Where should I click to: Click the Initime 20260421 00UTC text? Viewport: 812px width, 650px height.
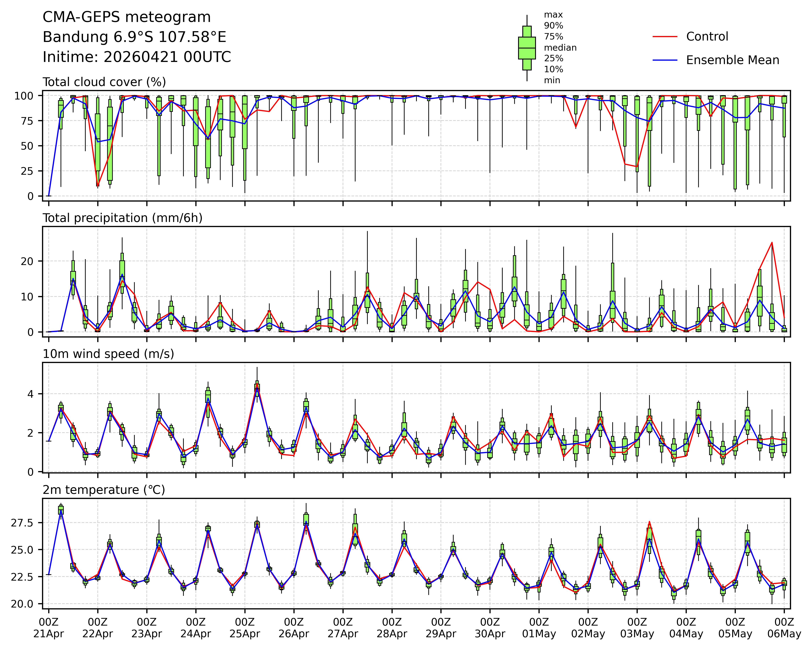tap(137, 57)
